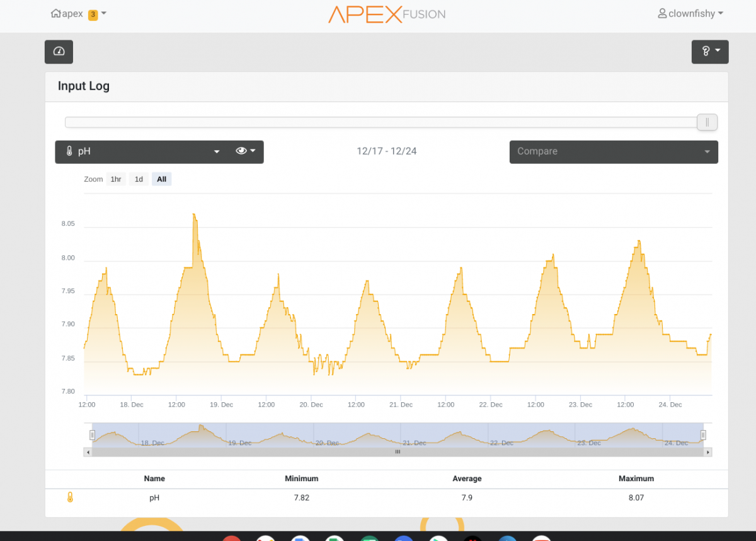The image size is (756, 541).
Task: Click the Apex Fusion logo
Action: point(387,15)
